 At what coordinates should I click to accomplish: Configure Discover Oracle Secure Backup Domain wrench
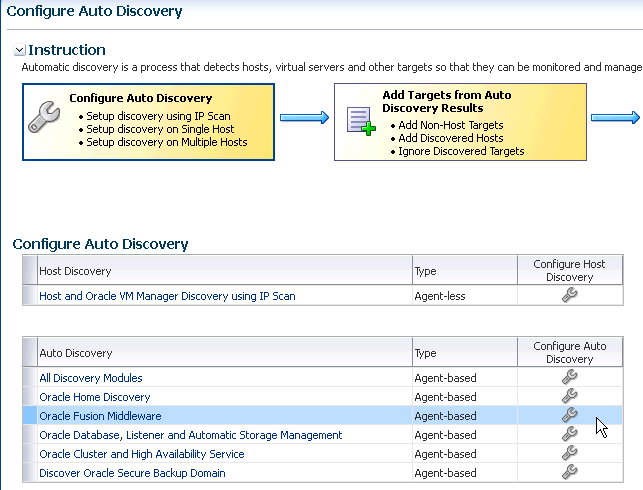pyautogui.click(x=570, y=472)
